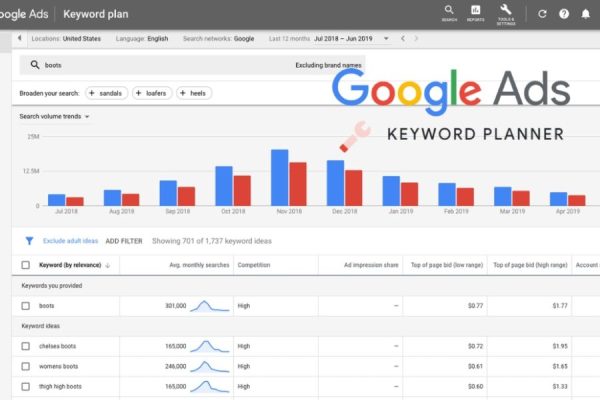
Task: Click the blue filter funnel icon
Action: [29, 241]
